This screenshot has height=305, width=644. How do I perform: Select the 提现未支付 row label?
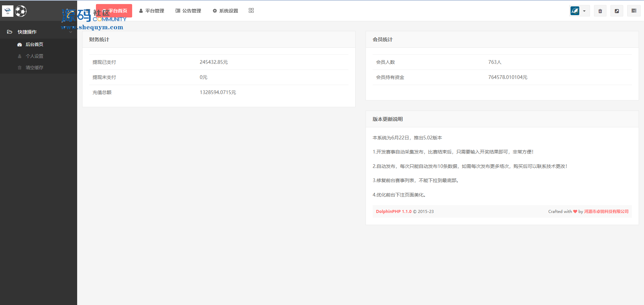[104, 77]
